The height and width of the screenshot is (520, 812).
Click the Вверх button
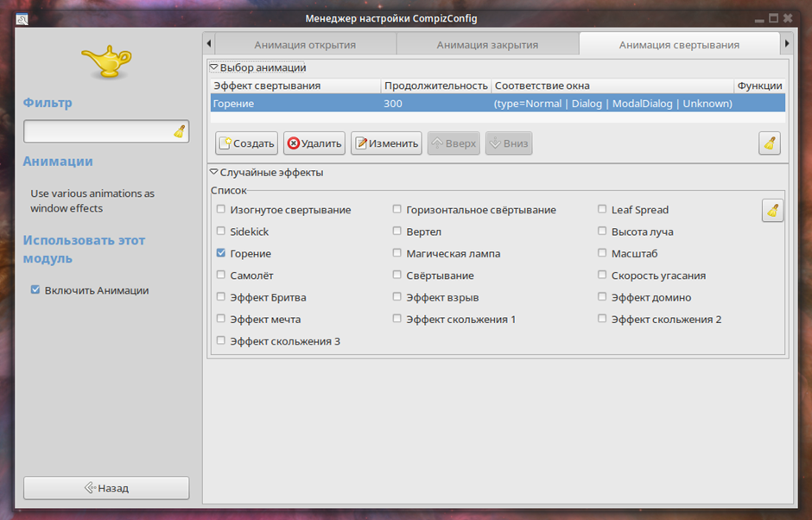[x=454, y=143]
